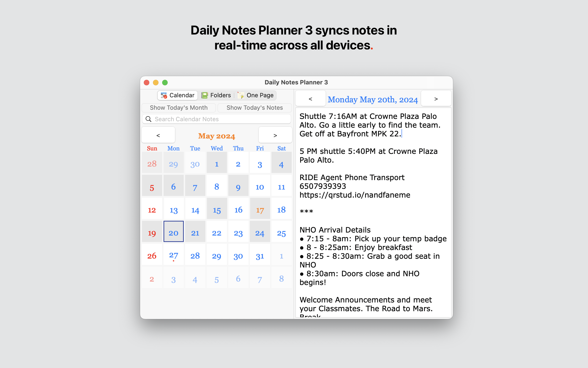This screenshot has height=368, width=588.
Task: Select April 28 in first row
Action: pos(152,163)
